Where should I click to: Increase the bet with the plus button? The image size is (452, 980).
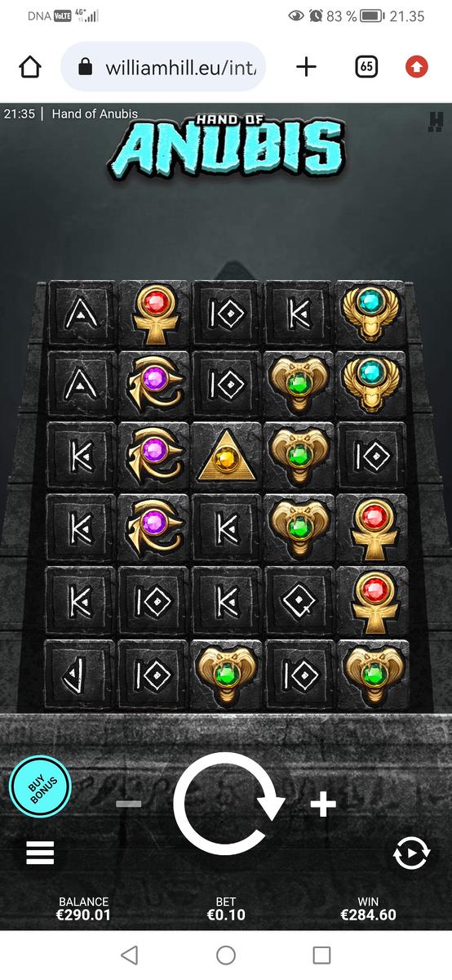coord(323,804)
